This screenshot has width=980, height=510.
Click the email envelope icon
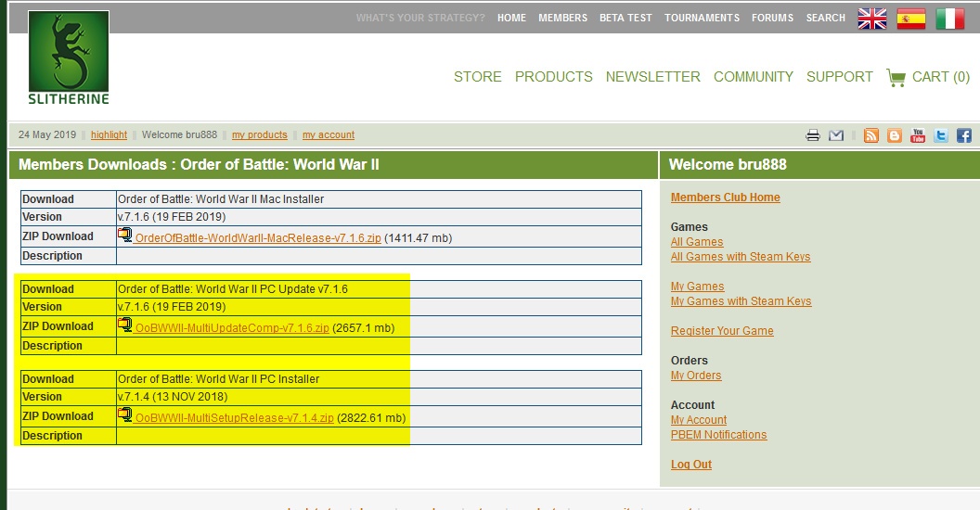(835, 134)
